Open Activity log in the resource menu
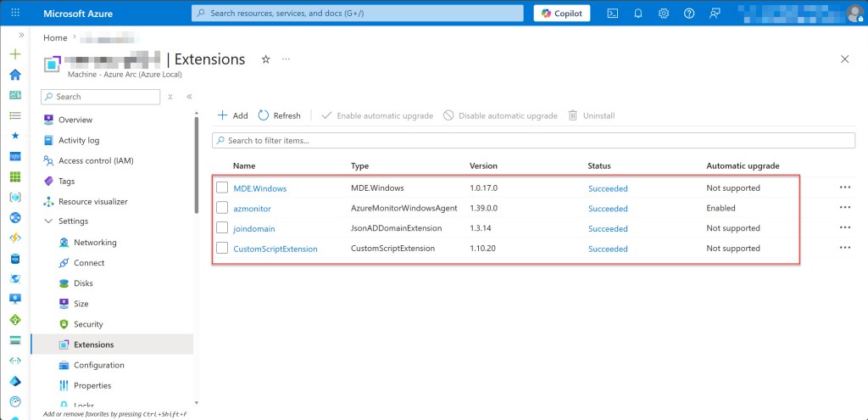The height and width of the screenshot is (420, 868). 78,141
